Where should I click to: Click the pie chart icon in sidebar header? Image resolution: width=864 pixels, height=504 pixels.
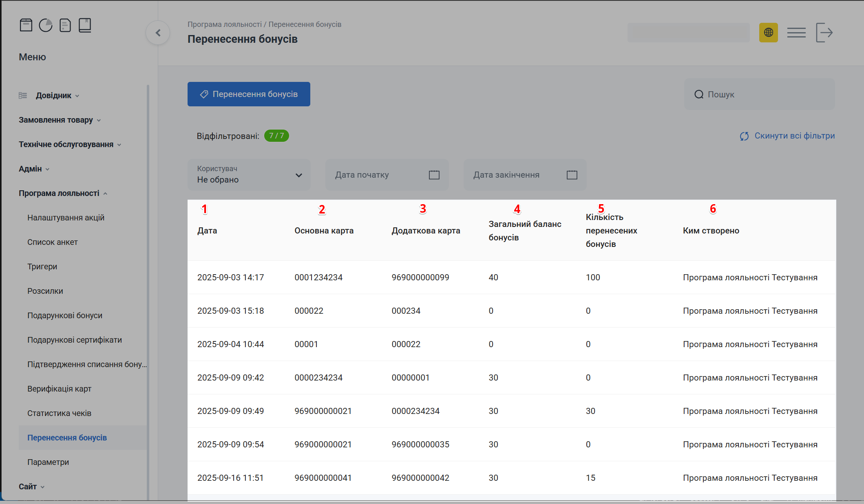[46, 25]
